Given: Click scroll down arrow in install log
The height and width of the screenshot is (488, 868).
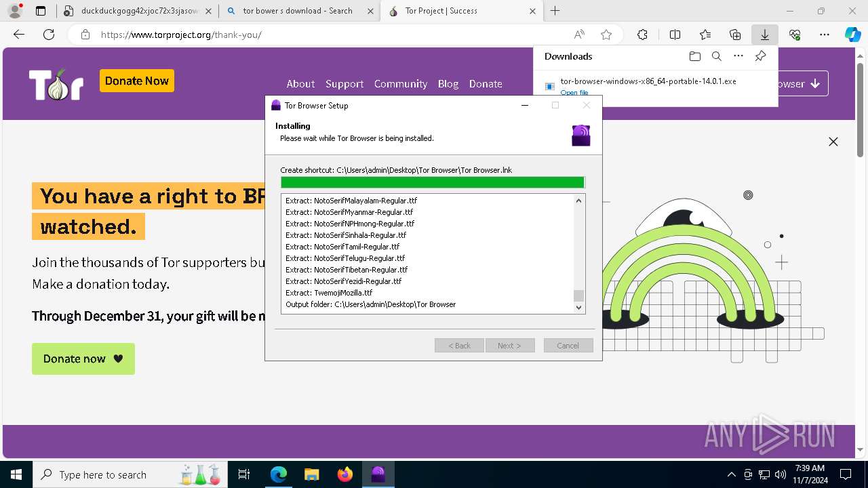Looking at the screenshot, I should coord(578,308).
